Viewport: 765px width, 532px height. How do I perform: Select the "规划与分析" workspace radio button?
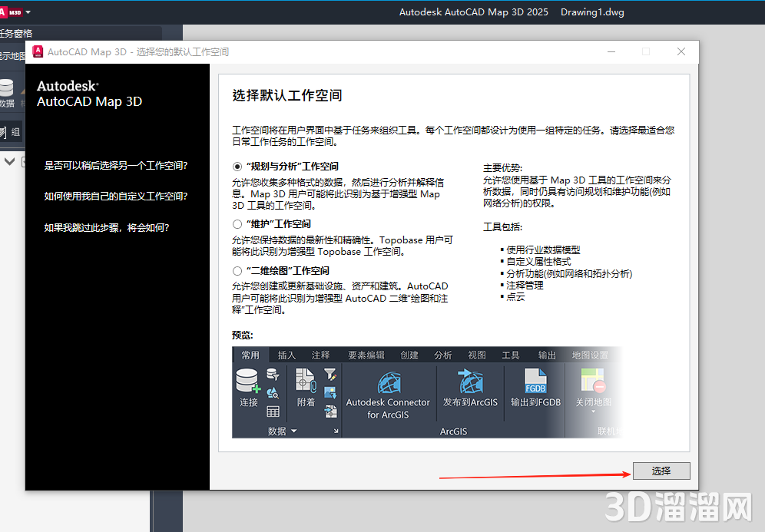[237, 167]
